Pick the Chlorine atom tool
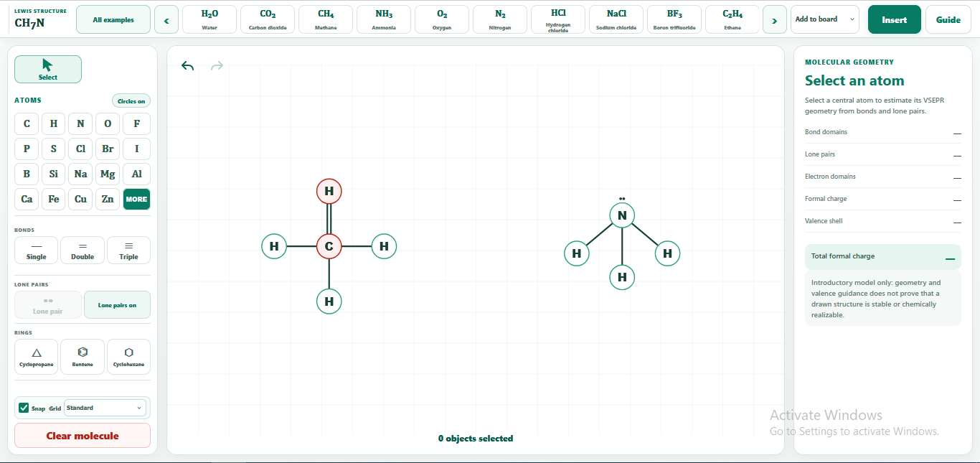The height and width of the screenshot is (463, 980). 80,149
